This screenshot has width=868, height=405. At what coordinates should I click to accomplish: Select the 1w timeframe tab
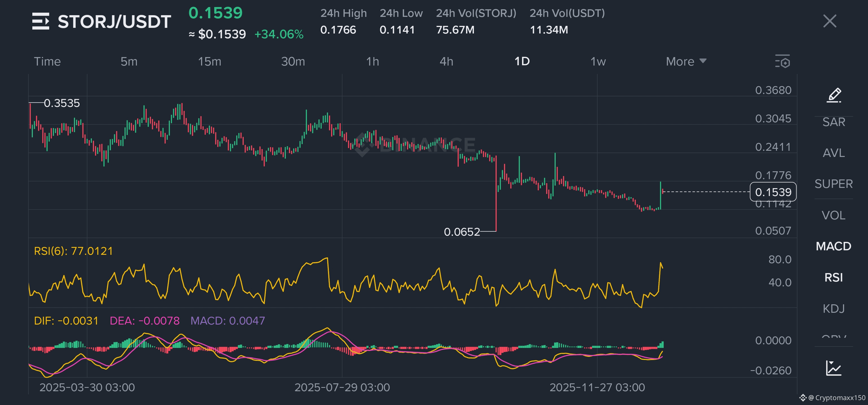pos(598,61)
